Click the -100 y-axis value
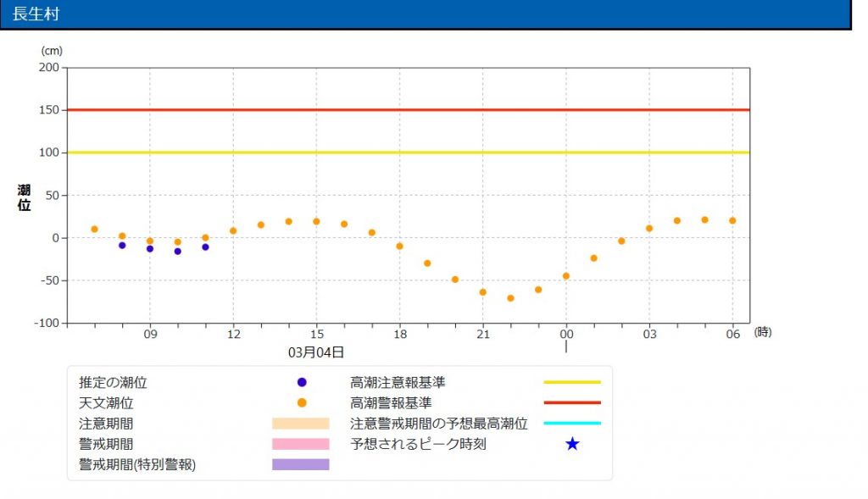 pyautogui.click(x=47, y=323)
